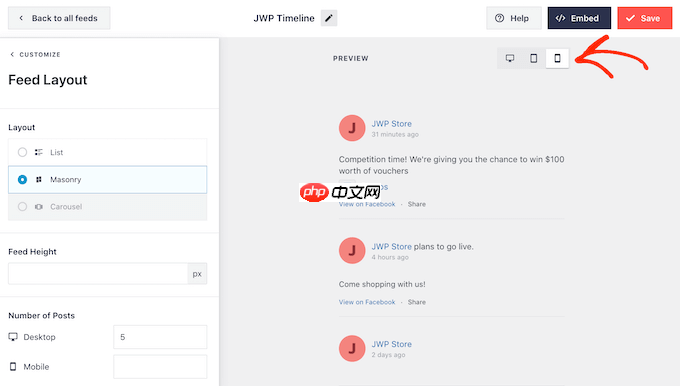The height and width of the screenshot is (386, 680).
Task: Click the JWP Store avatar on the 2 days ago post
Action: click(352, 348)
